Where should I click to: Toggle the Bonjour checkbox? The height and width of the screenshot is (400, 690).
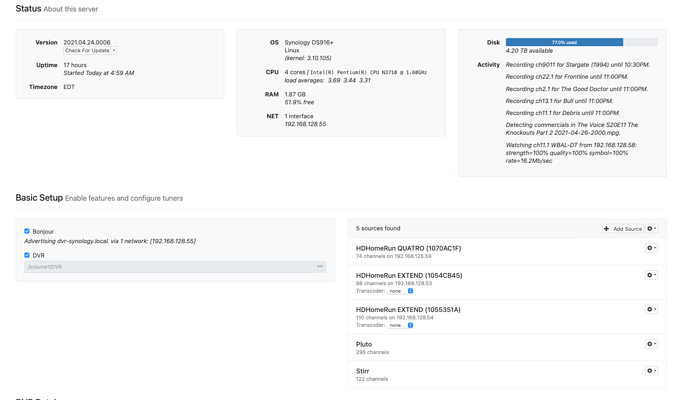coord(27,231)
